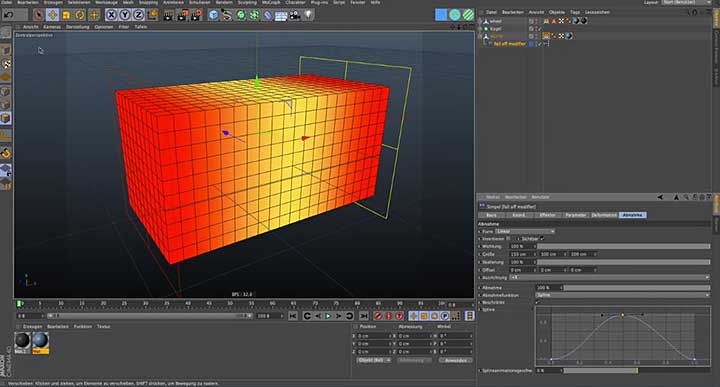Switch to the Parameter tab
The height and width of the screenshot is (387, 720).
575,215
